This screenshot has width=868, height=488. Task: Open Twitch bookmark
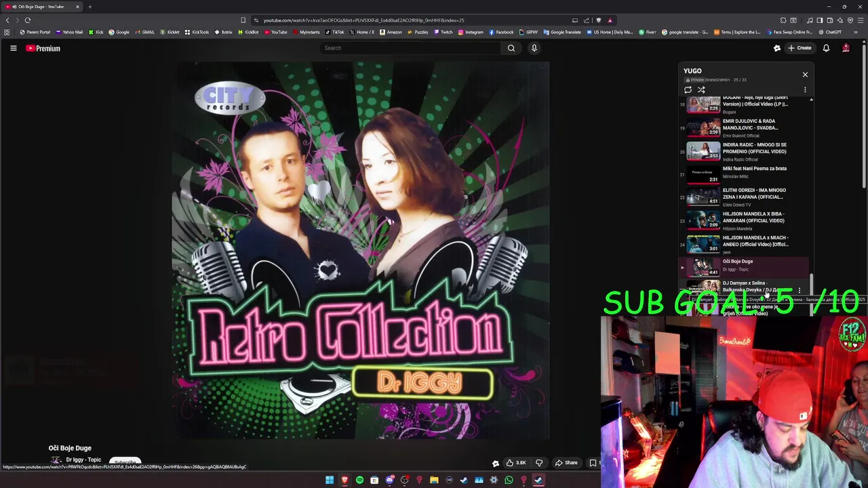(443, 32)
